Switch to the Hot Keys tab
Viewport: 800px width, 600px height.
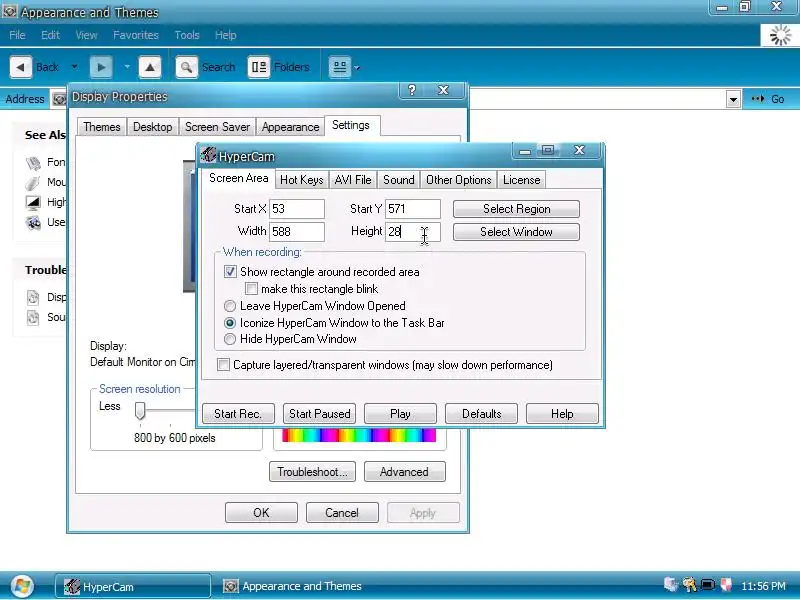coord(302,180)
